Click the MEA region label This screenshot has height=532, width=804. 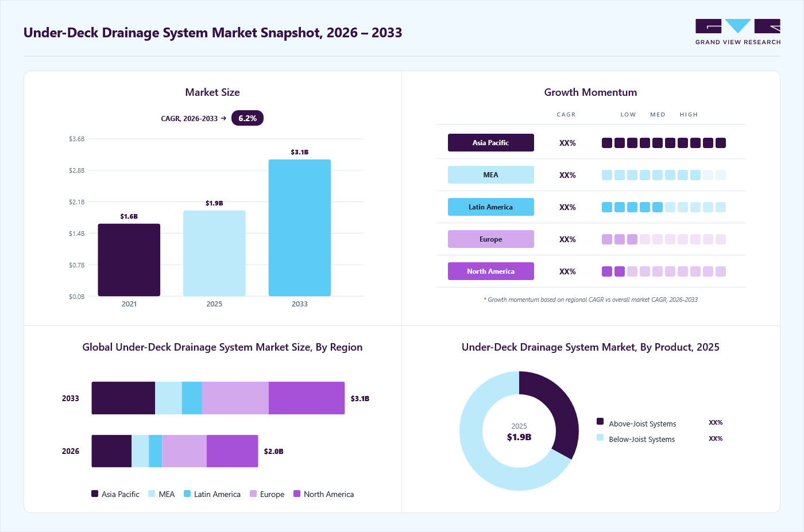491,175
